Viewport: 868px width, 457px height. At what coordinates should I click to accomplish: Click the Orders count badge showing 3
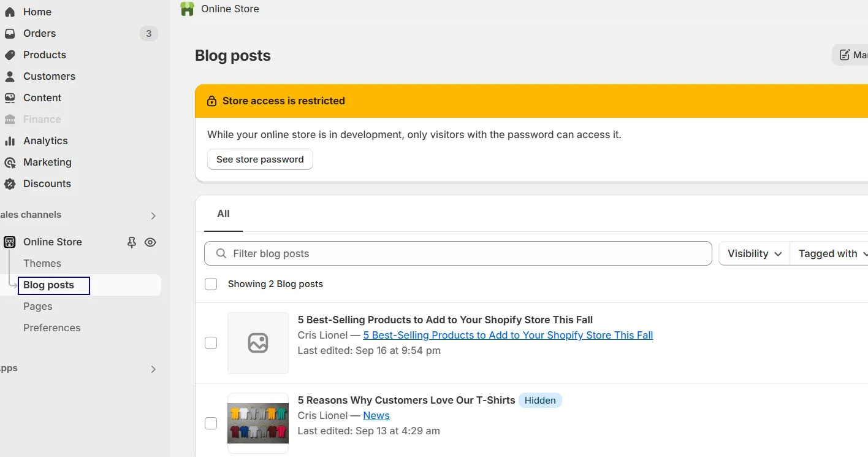[148, 33]
